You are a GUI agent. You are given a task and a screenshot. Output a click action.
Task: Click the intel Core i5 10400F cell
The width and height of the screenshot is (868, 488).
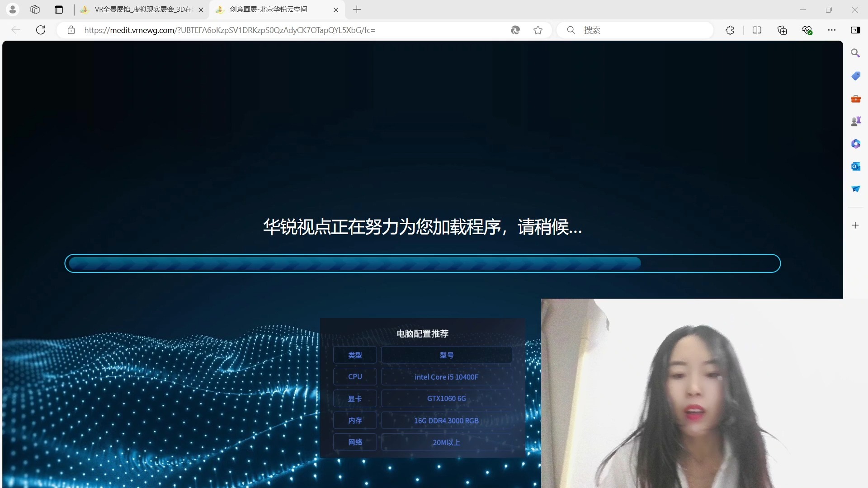coord(446,377)
